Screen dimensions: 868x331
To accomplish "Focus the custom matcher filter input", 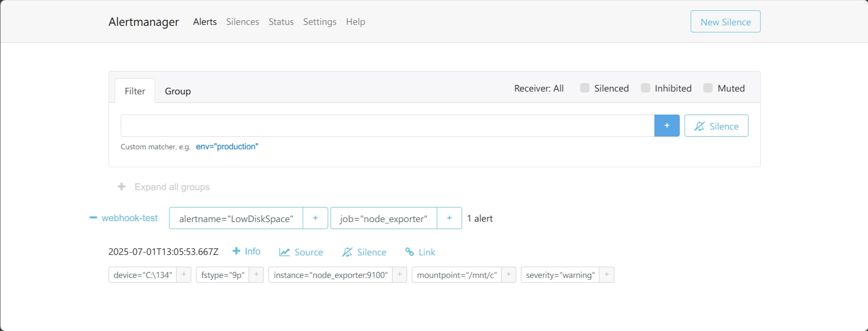I will [x=387, y=125].
